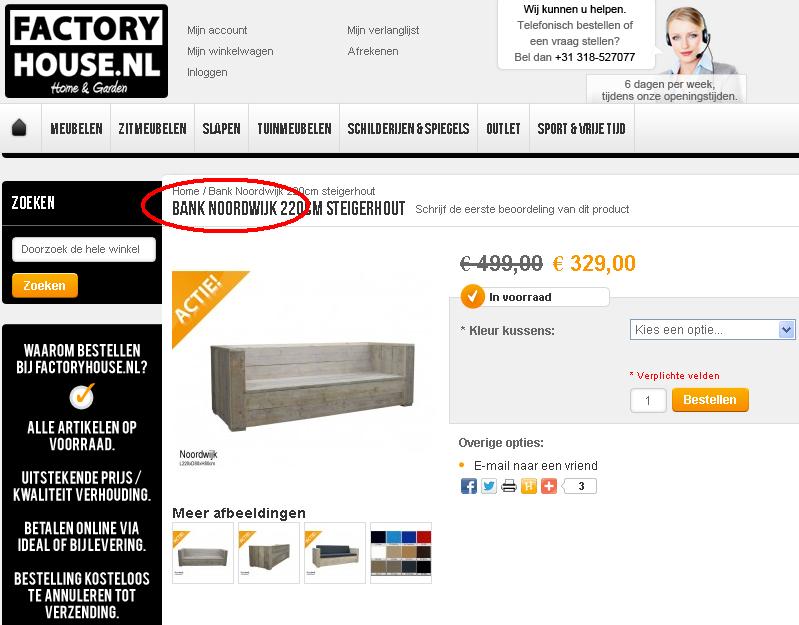Go to the Outlet section
Screen dimensions: 799x625
(503, 128)
